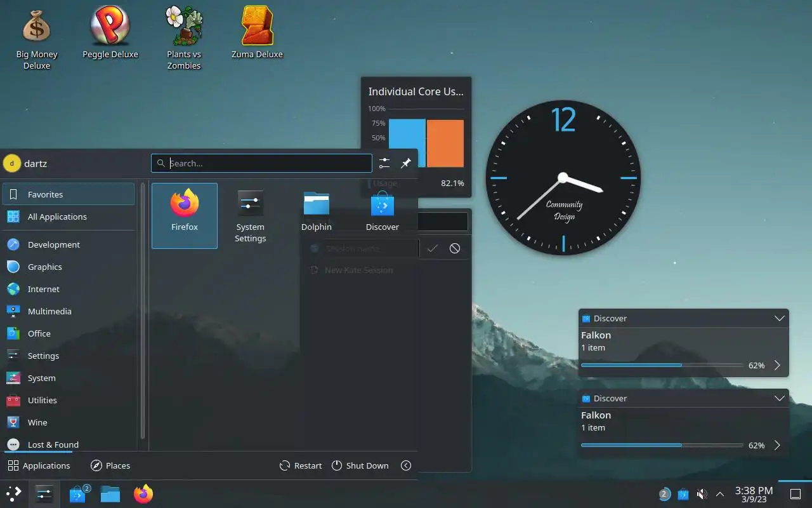812x508 pixels.
Task: Open Discover taskbar icon with badge
Action: pos(78,493)
